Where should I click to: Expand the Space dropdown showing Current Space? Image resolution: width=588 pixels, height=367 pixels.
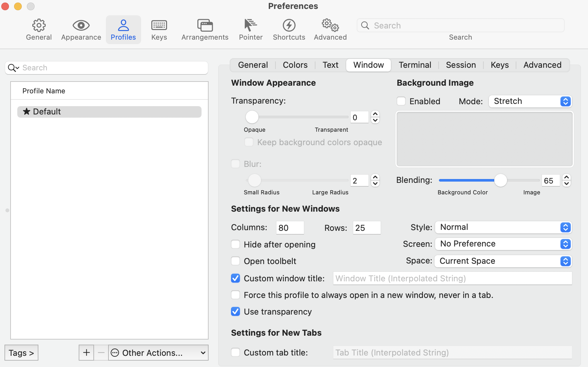[503, 261]
